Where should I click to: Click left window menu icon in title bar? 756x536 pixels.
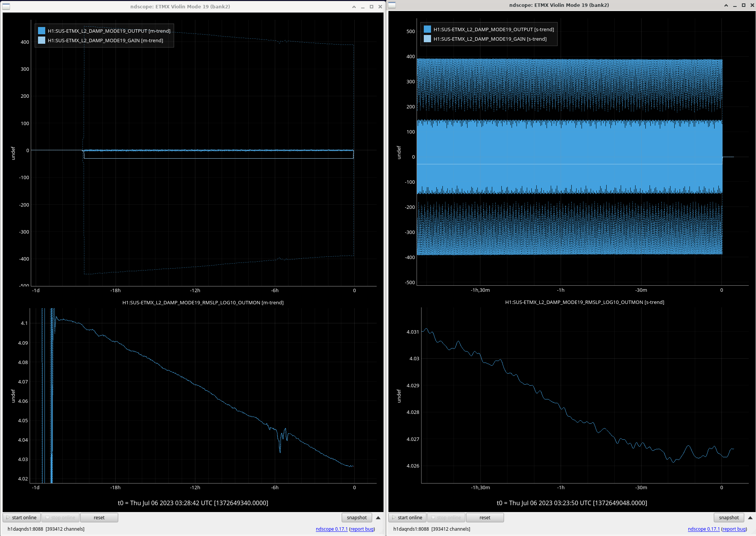[x=6, y=6]
